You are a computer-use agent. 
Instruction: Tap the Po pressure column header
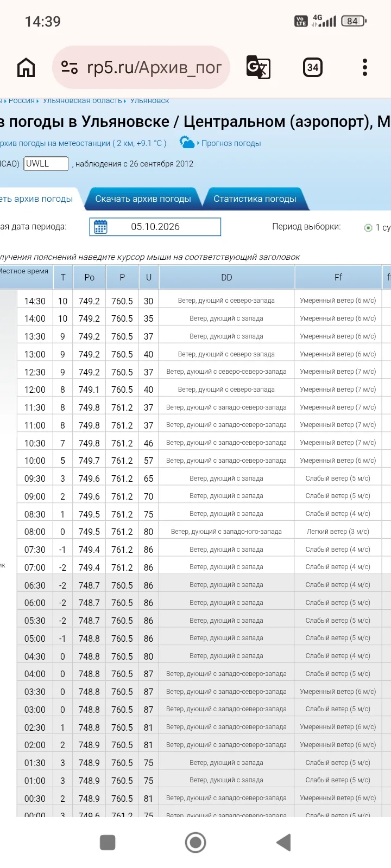[x=90, y=277]
